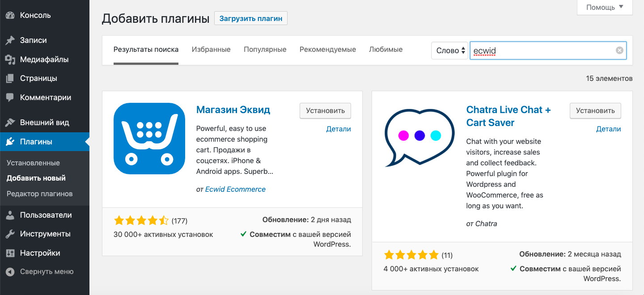
Task: Select the Добавить новый submenu item
Action: pyautogui.click(x=36, y=178)
